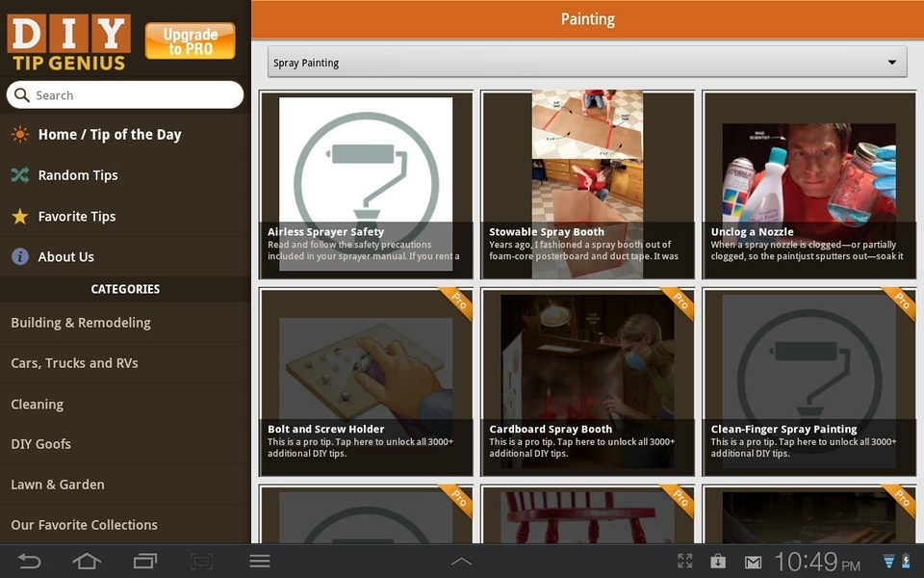Open Home / Tip of the Day sun icon
924x578 pixels.
tap(20, 135)
